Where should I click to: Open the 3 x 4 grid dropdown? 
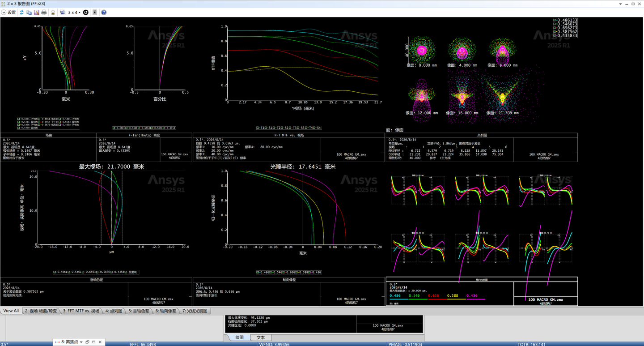(74, 13)
